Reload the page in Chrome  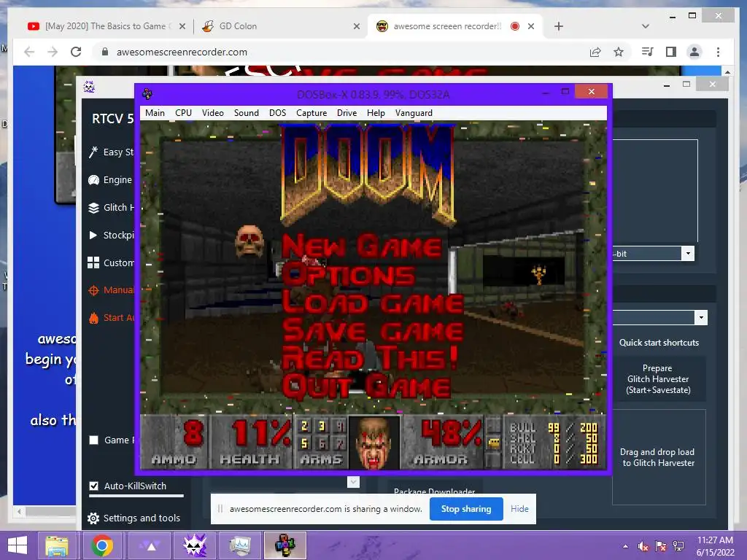(x=76, y=52)
